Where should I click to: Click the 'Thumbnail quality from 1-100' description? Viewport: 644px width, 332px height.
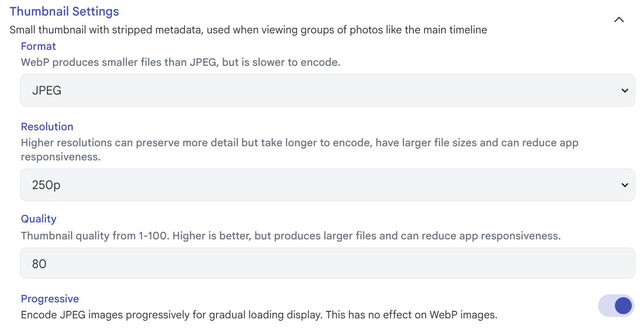(x=291, y=236)
